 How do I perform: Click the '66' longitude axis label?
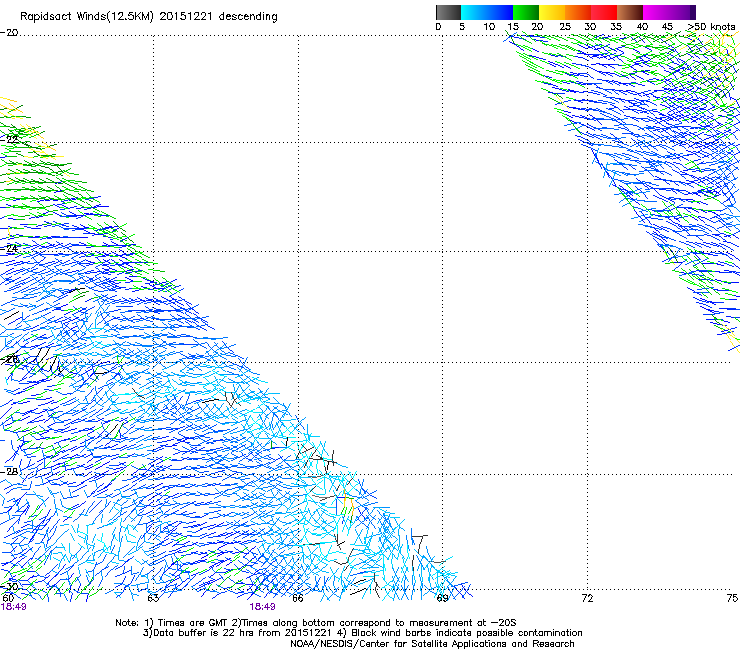[x=297, y=598]
